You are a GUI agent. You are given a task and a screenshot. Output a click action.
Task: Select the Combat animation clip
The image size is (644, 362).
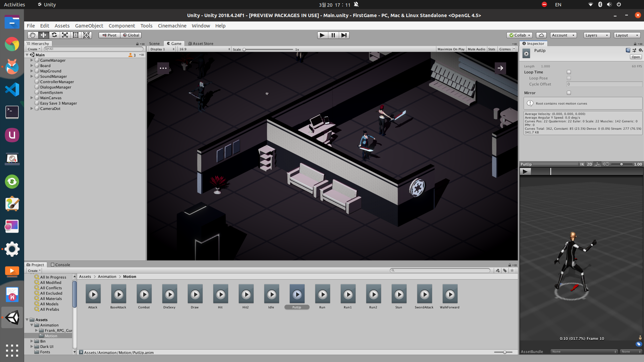click(144, 297)
